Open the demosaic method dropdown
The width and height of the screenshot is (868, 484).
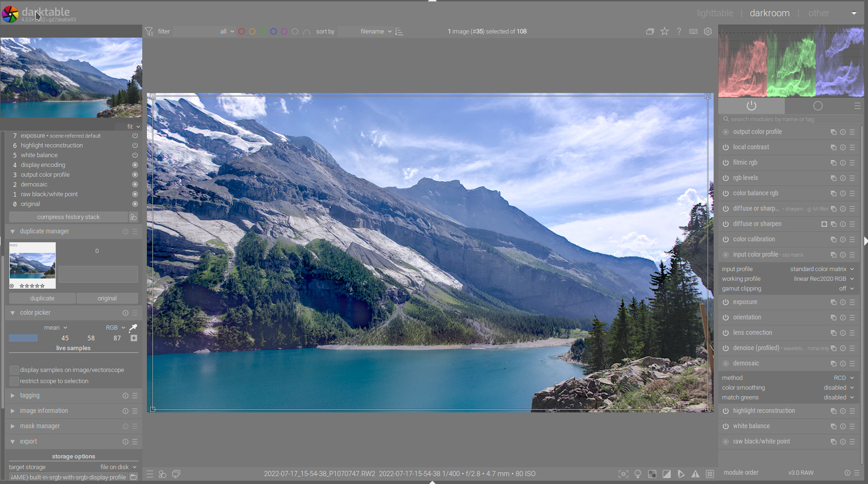(x=843, y=378)
